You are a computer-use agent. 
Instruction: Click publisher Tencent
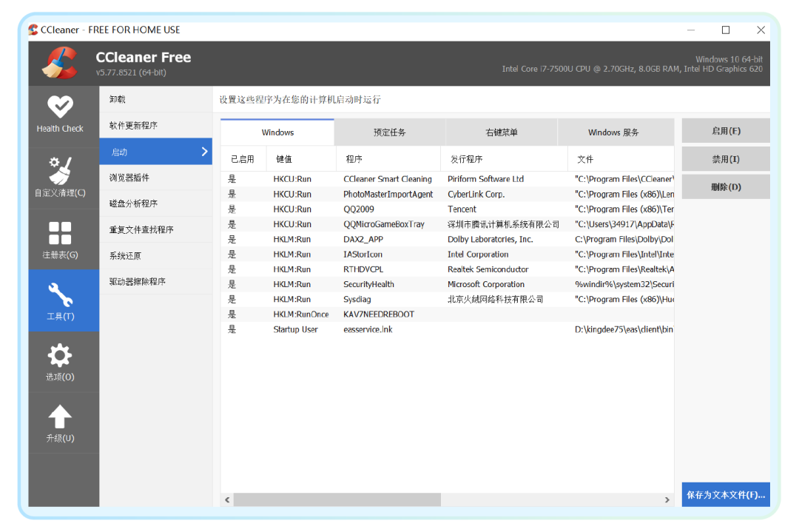coord(462,209)
